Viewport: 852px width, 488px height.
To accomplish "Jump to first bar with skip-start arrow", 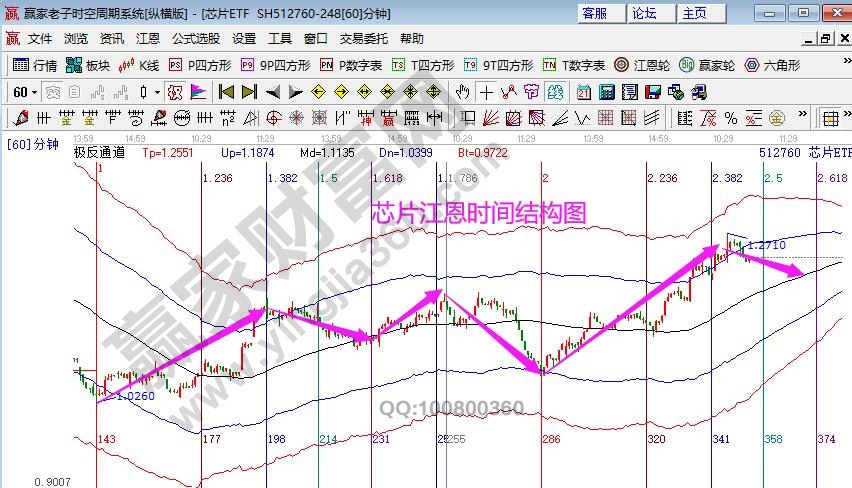I will (x=226, y=92).
